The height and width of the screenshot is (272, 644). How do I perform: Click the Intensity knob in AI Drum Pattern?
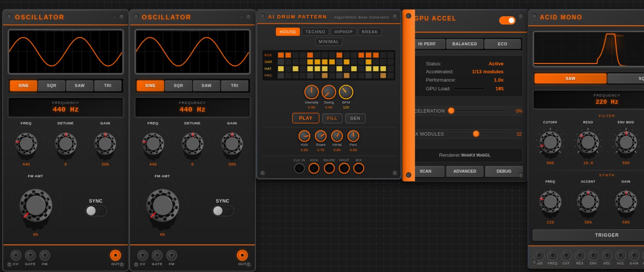[x=311, y=92]
